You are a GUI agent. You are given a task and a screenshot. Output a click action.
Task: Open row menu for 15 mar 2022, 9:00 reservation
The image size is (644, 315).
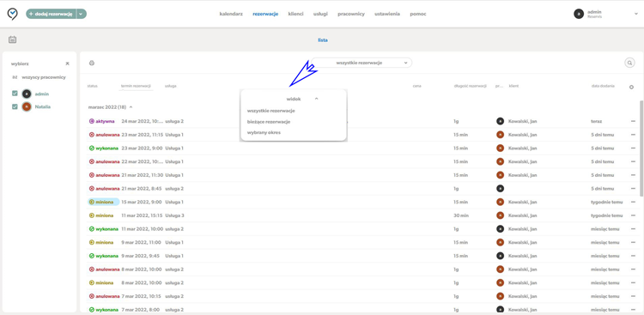[634, 202]
